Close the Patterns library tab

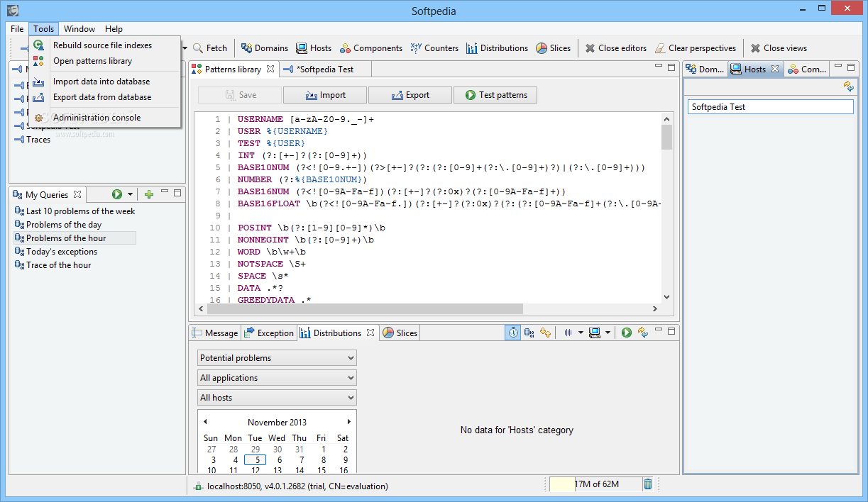270,69
